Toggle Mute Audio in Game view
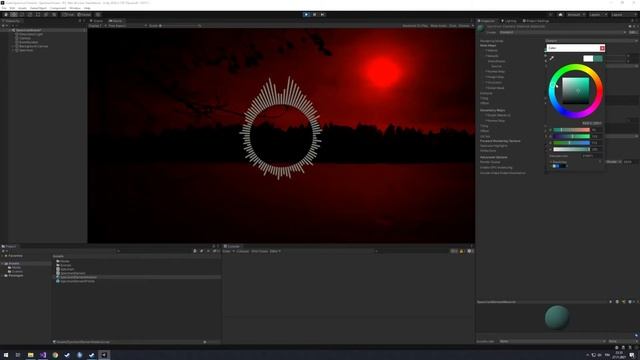640x360 pixels. click(438, 26)
